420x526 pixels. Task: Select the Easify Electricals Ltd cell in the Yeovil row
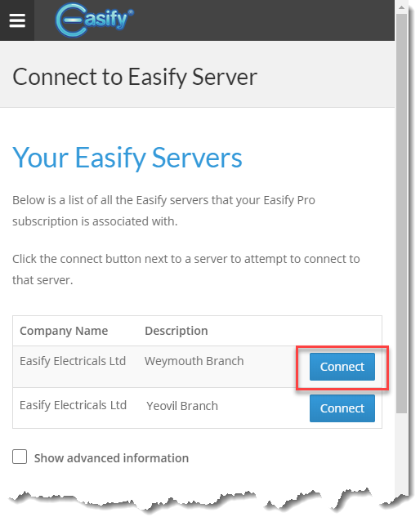[74, 405]
